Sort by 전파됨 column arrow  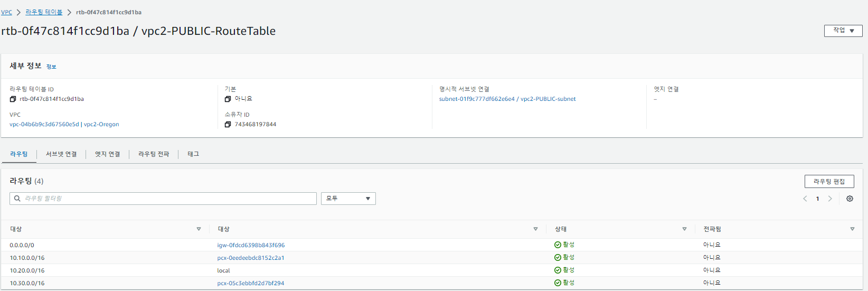852,229
